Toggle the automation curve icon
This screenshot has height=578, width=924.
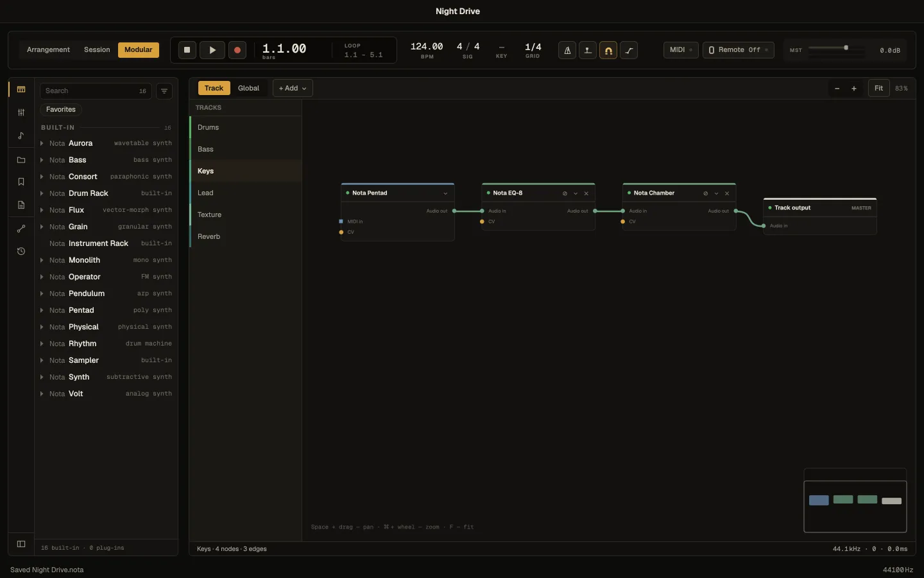(x=629, y=50)
